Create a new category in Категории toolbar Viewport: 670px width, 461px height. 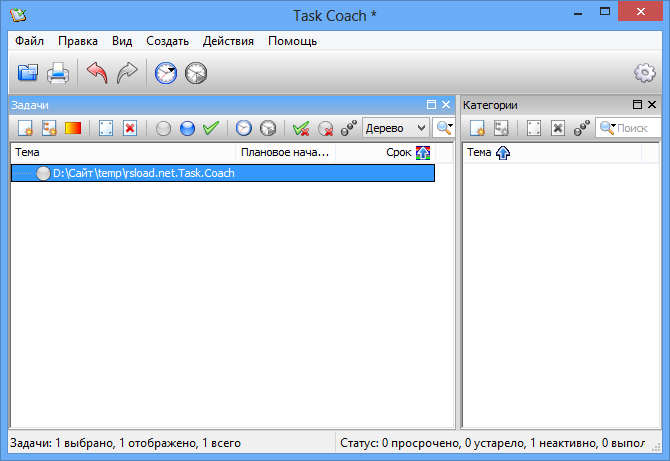477,128
